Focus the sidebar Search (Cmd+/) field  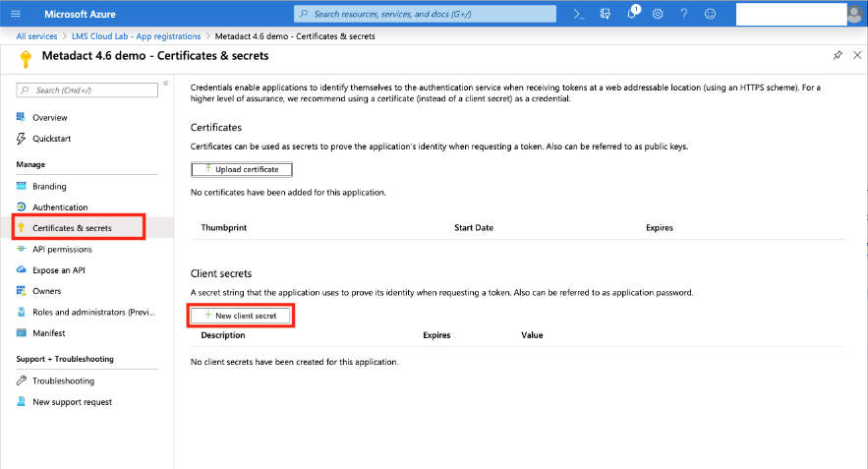pyautogui.click(x=87, y=90)
